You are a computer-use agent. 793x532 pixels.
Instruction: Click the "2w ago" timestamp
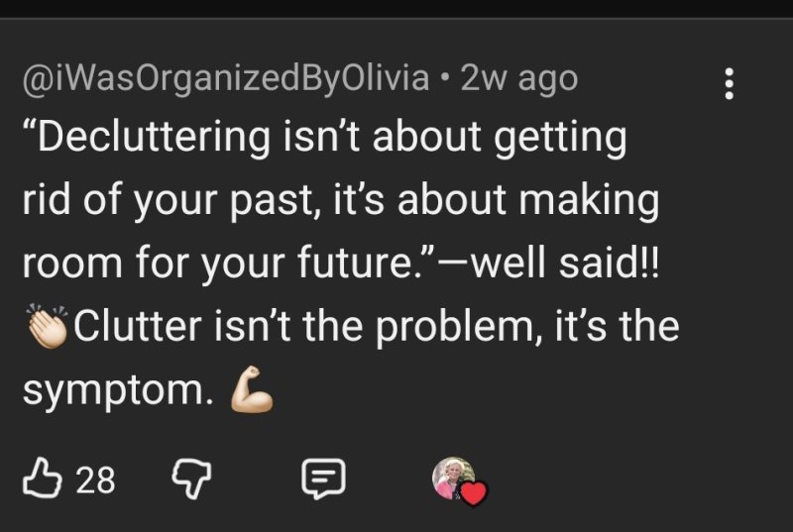(x=519, y=79)
